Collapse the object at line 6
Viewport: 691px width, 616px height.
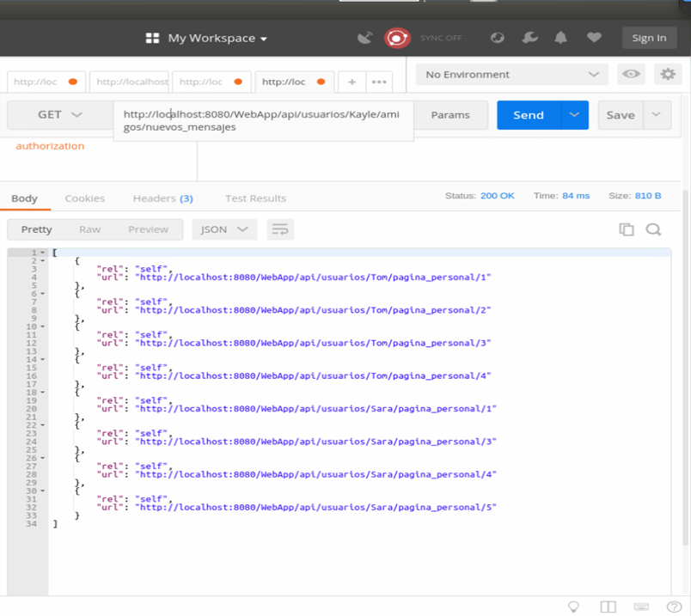(43, 294)
